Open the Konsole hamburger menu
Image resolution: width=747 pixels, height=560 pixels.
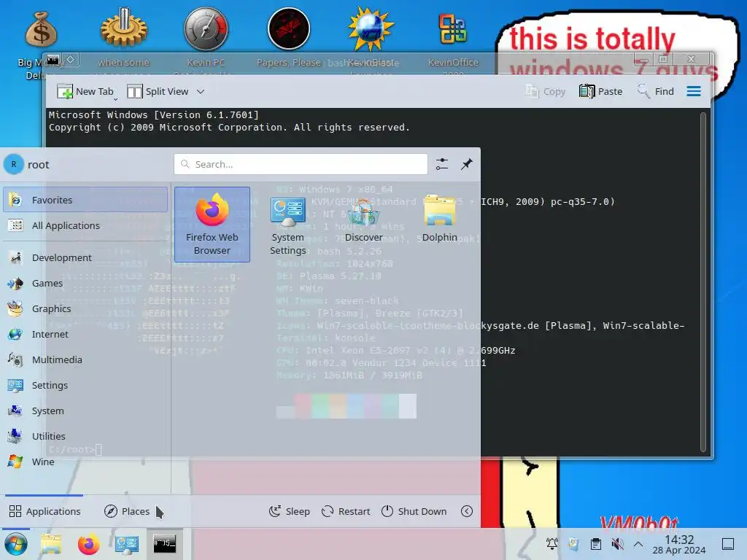point(694,91)
